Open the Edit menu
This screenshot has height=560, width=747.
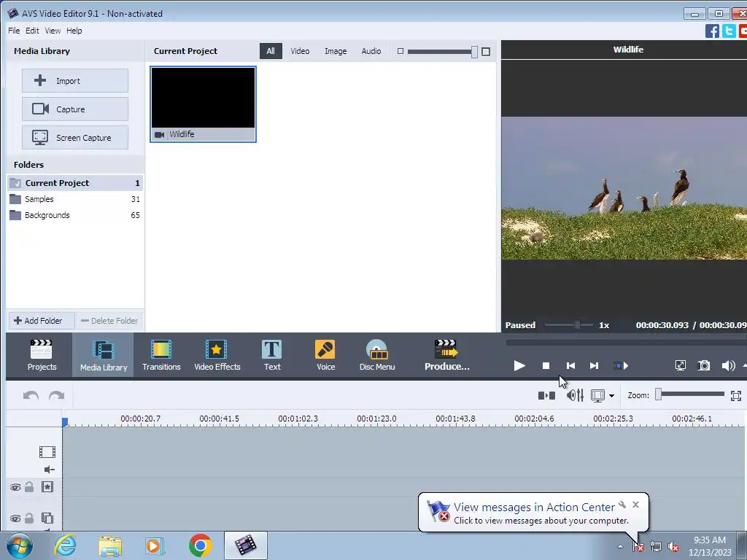pos(32,31)
